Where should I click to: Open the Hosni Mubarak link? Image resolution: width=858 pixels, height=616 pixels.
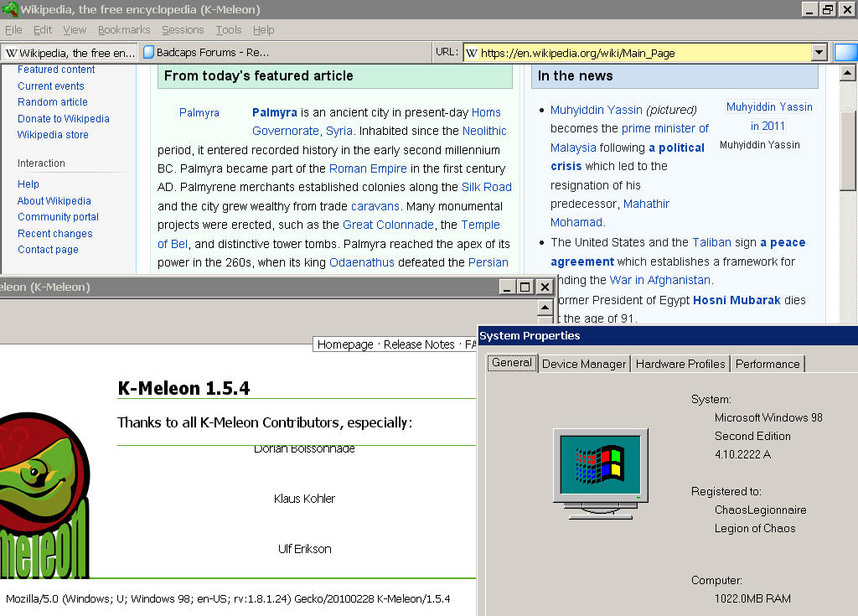point(737,300)
